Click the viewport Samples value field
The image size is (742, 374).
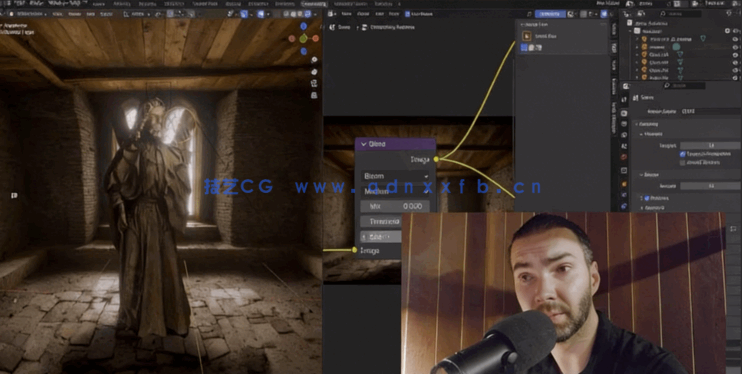tap(711, 146)
